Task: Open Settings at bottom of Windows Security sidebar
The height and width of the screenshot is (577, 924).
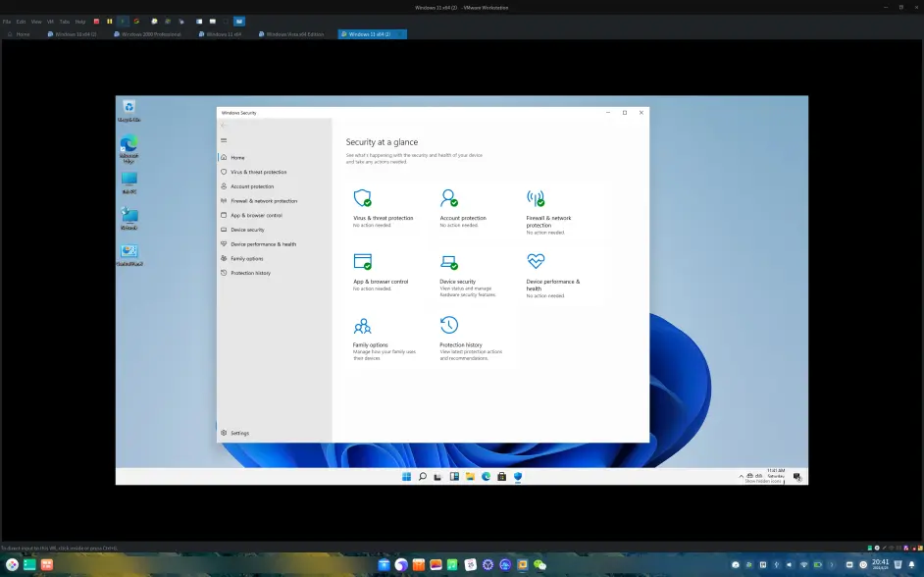Action: 275,433
